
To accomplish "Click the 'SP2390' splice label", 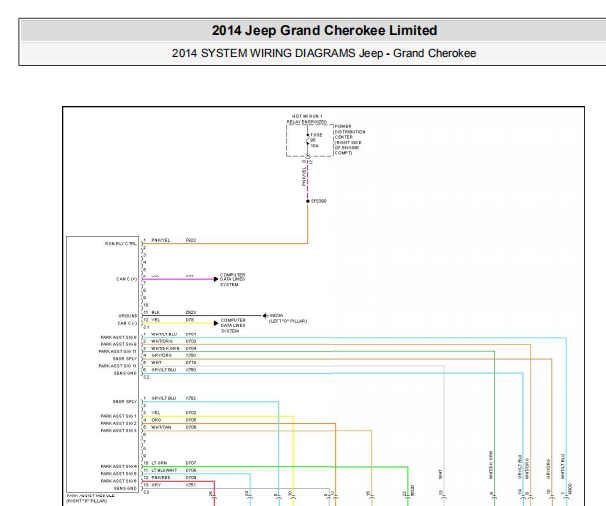I will [319, 201].
